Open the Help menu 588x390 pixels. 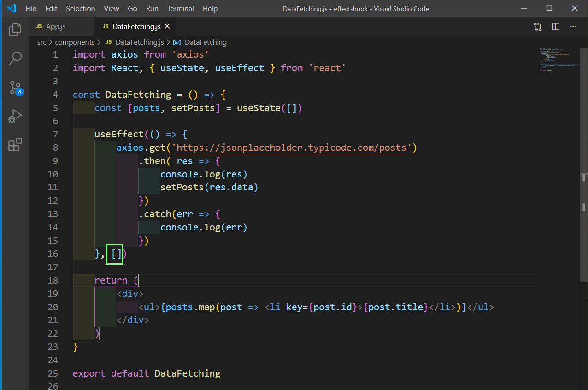[x=210, y=8]
